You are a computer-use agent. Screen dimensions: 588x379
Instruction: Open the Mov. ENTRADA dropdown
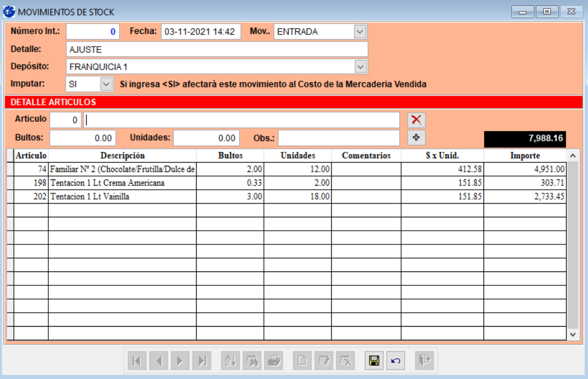coord(360,32)
